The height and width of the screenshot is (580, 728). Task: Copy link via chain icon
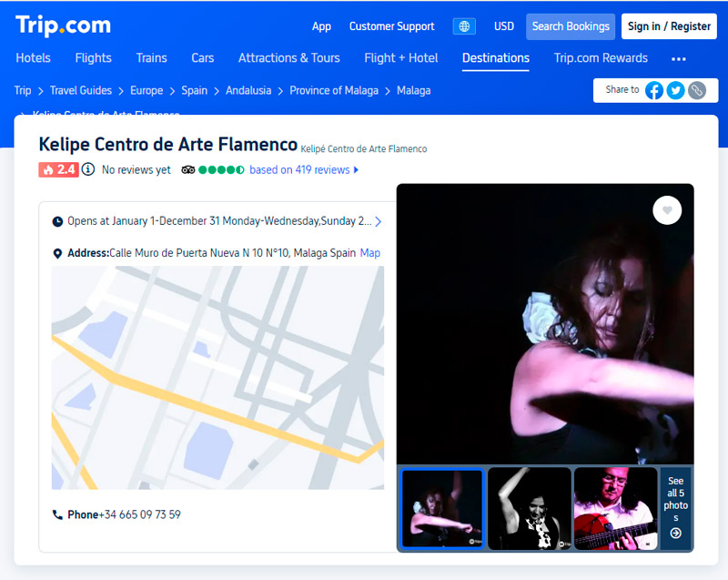(696, 90)
